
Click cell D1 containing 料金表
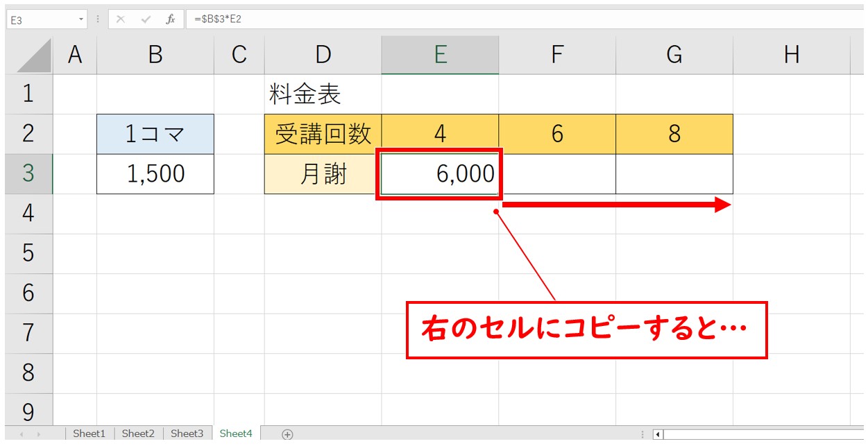coord(323,94)
